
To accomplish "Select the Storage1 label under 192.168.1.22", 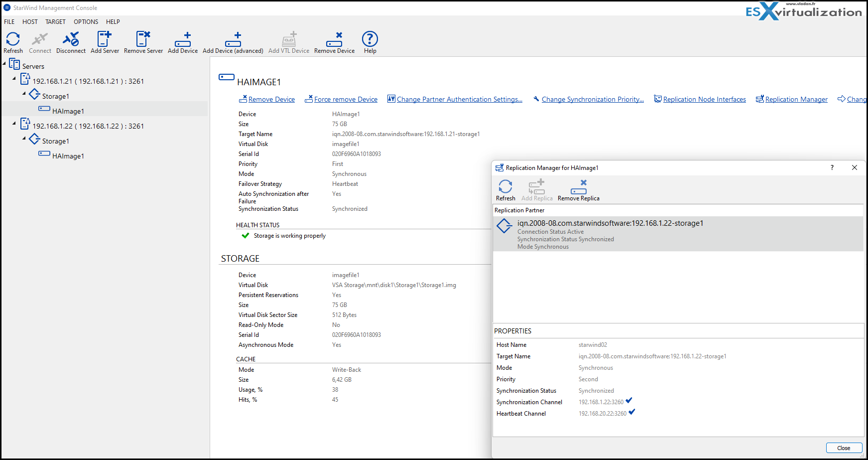I will (x=56, y=141).
